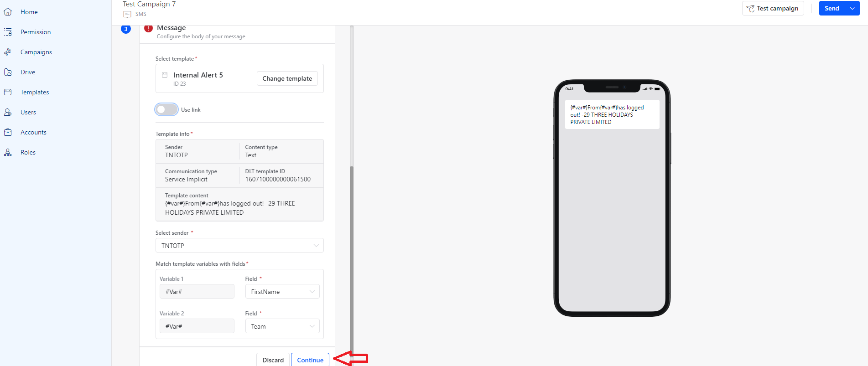
Task: Open Permission in the sidebar
Action: click(36, 32)
